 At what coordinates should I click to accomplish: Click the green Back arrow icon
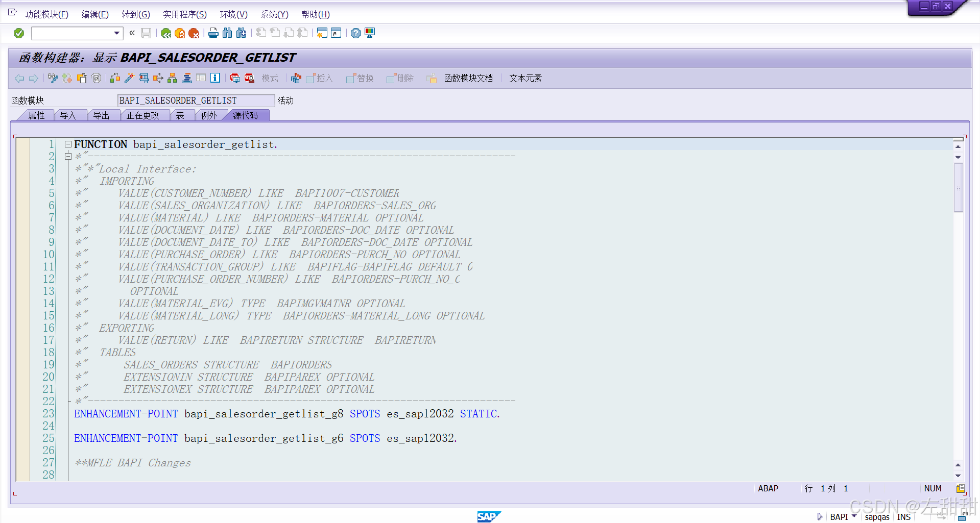166,33
